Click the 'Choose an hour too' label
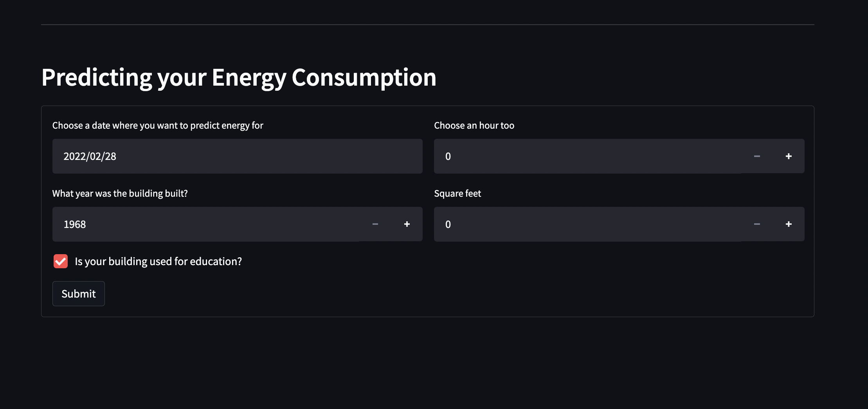The image size is (868, 409). (x=474, y=126)
